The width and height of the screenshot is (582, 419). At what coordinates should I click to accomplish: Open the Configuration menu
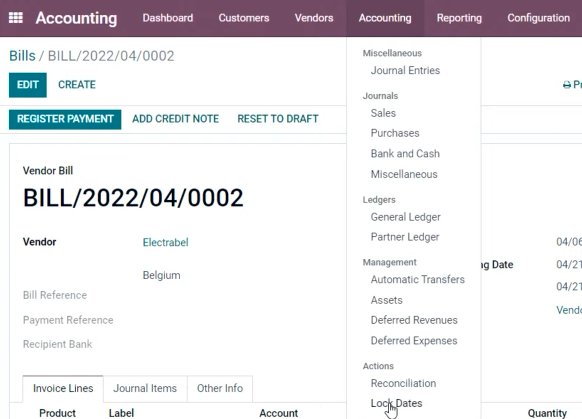coord(539,18)
